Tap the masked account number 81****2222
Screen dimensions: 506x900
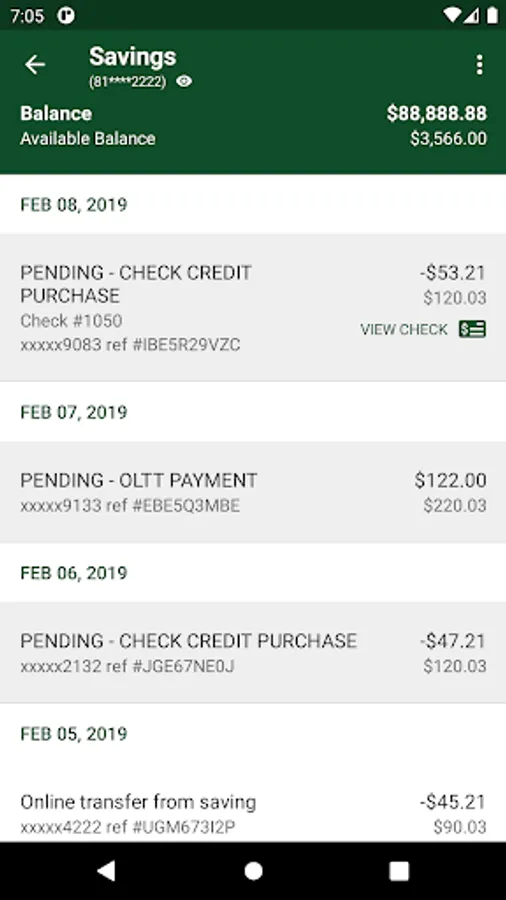point(127,82)
